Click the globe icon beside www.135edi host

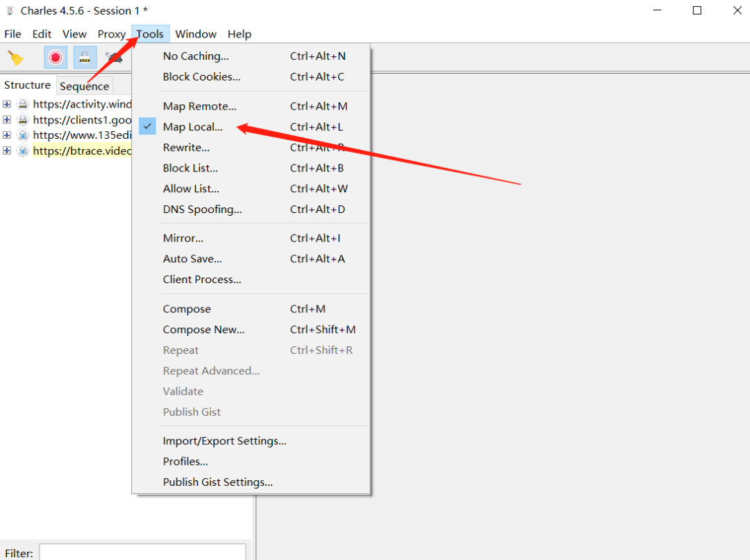coord(23,135)
